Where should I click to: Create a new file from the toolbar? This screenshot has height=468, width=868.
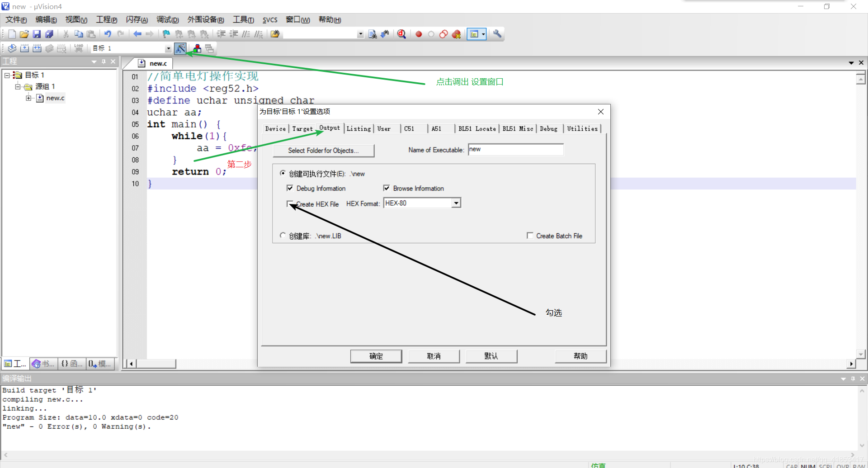[x=12, y=34]
